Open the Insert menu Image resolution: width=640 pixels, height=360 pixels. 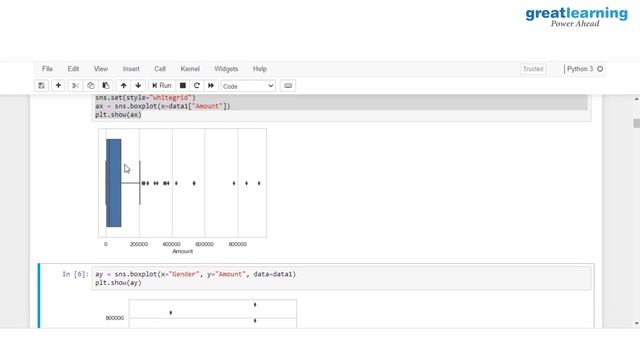click(131, 69)
